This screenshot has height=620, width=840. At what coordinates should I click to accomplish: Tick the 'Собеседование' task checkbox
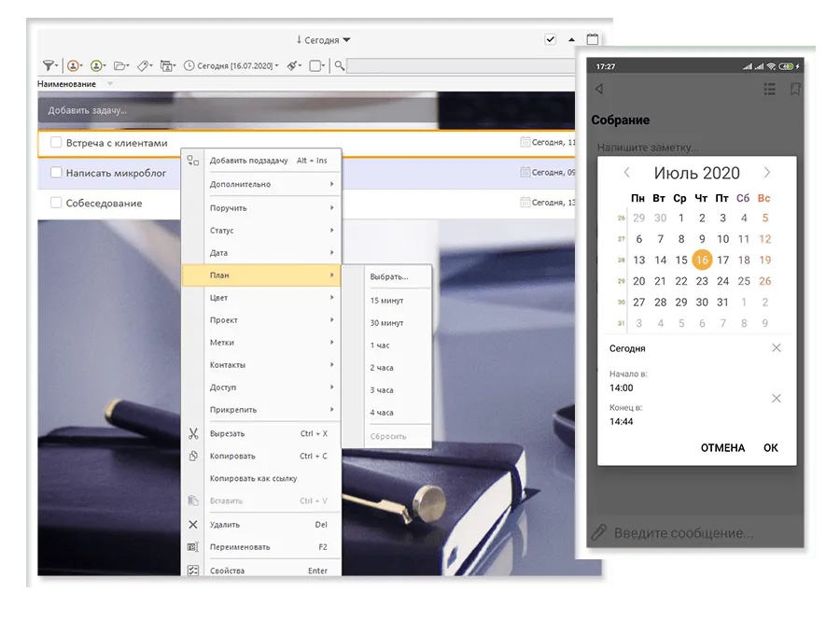tap(56, 203)
